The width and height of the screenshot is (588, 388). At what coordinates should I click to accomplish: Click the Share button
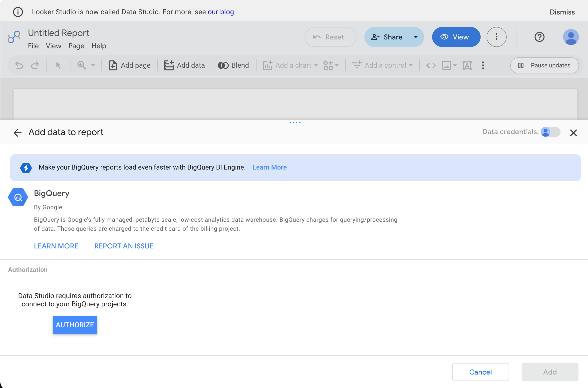(386, 37)
